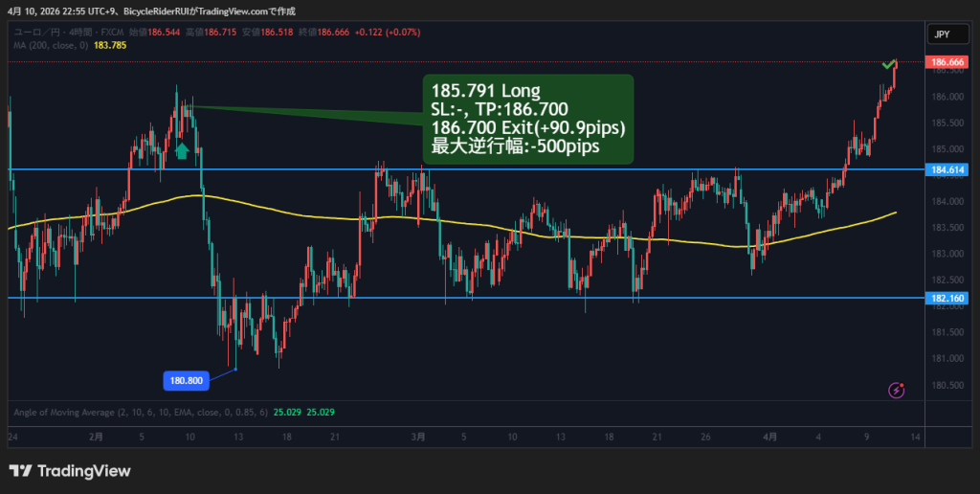Select the 180.800 blue price callout
The image size is (980, 494).
click(186, 380)
